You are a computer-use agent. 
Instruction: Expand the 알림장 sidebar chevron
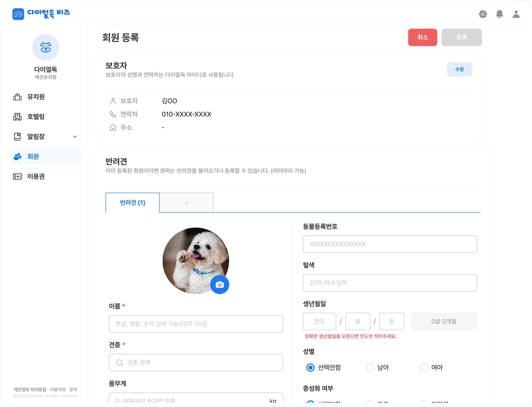click(x=75, y=137)
